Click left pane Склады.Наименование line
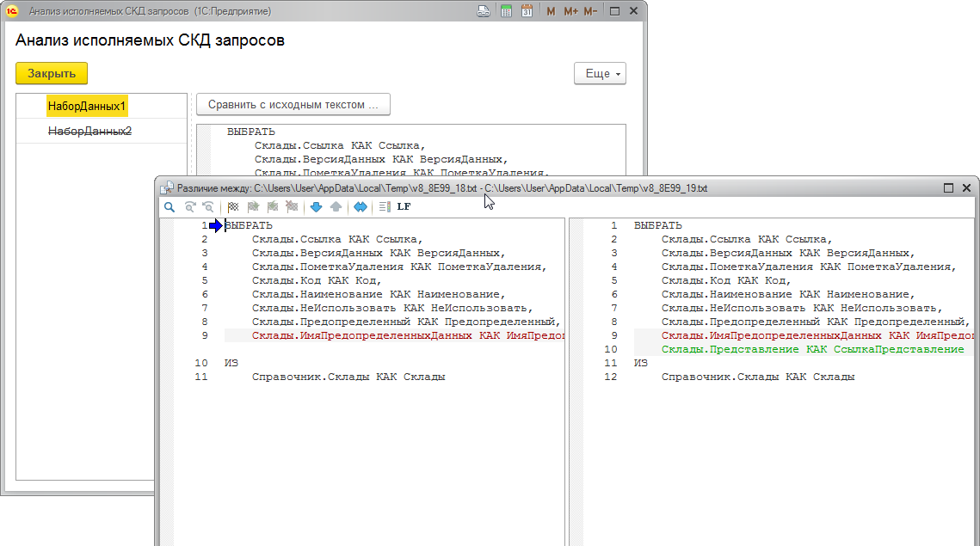 coord(378,294)
